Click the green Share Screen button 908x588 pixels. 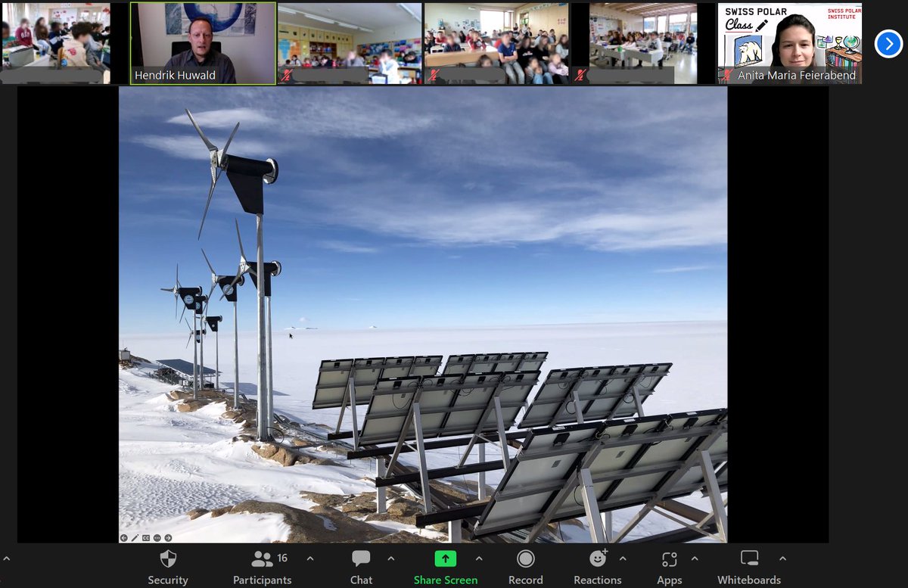coord(445,568)
